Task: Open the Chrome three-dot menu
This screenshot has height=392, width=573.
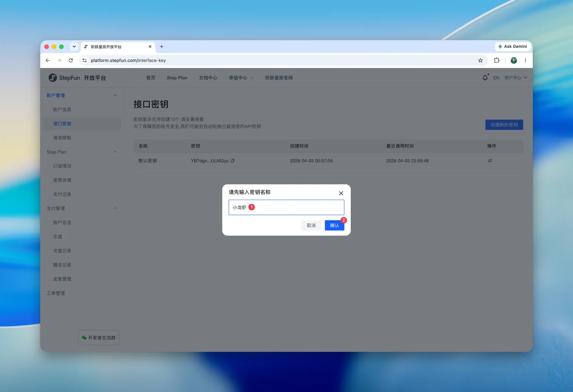Action: coord(525,60)
